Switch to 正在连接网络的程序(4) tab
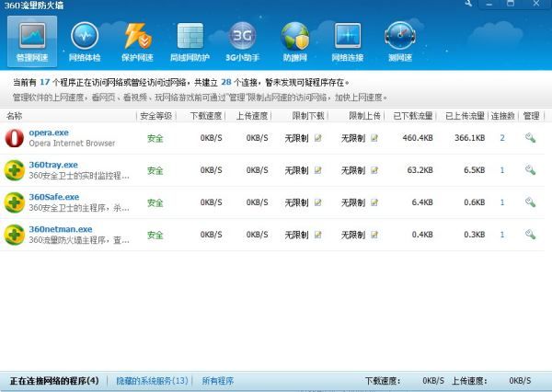The height and width of the screenshot is (392, 552). (x=54, y=381)
